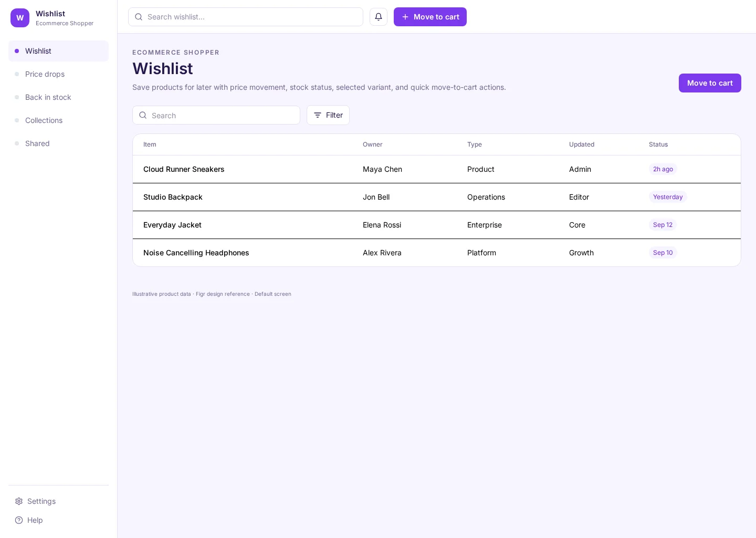Select Noise Cancelling Headphones item
This screenshot has height=538, width=756.
tap(196, 253)
